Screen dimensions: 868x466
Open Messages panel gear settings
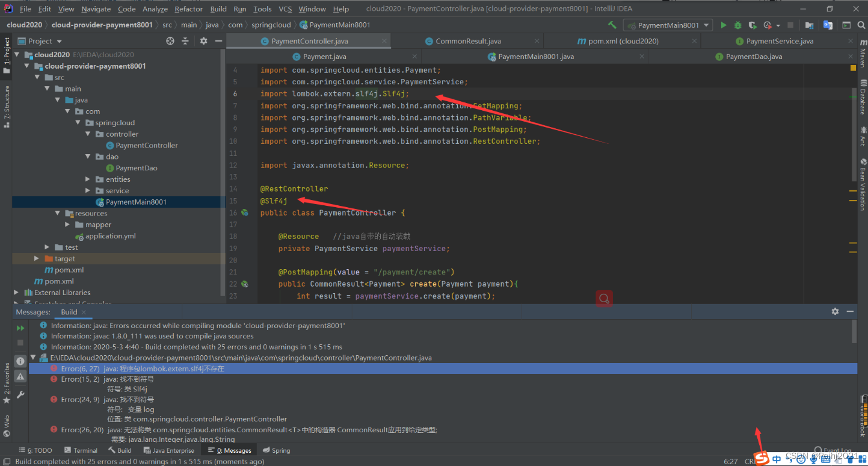coord(835,311)
